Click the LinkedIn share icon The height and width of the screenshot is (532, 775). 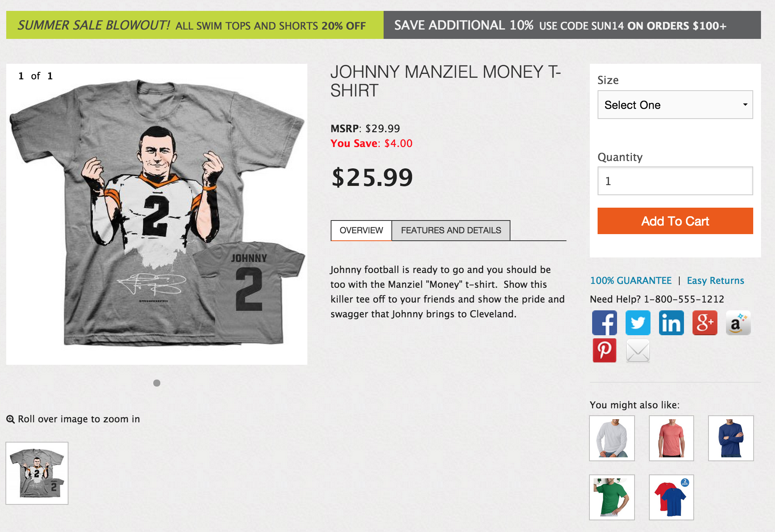pos(671,323)
